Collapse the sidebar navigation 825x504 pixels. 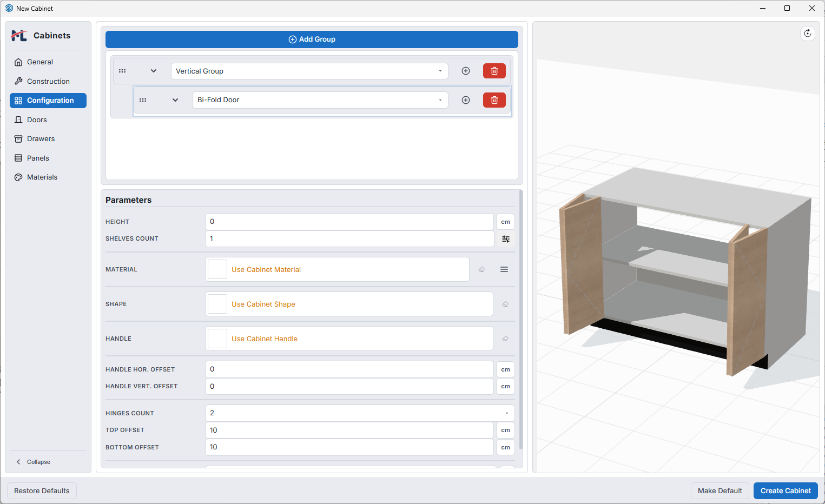(34, 462)
